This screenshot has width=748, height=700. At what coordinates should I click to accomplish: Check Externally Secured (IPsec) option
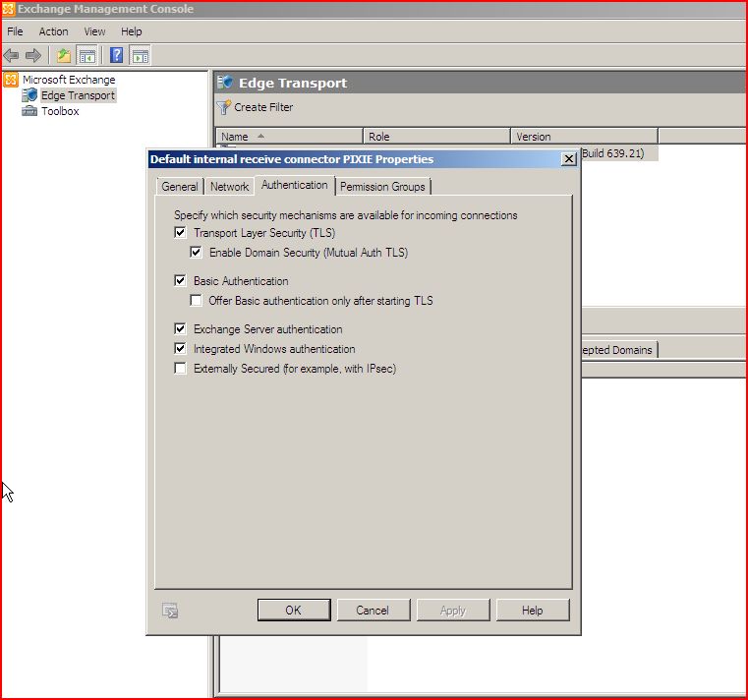pos(180,369)
